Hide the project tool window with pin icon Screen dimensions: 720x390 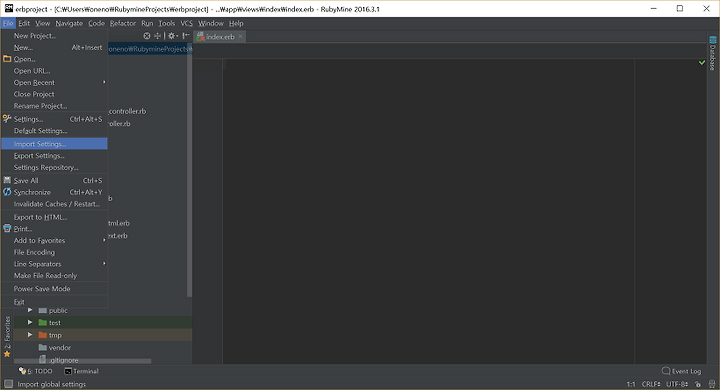pos(186,36)
